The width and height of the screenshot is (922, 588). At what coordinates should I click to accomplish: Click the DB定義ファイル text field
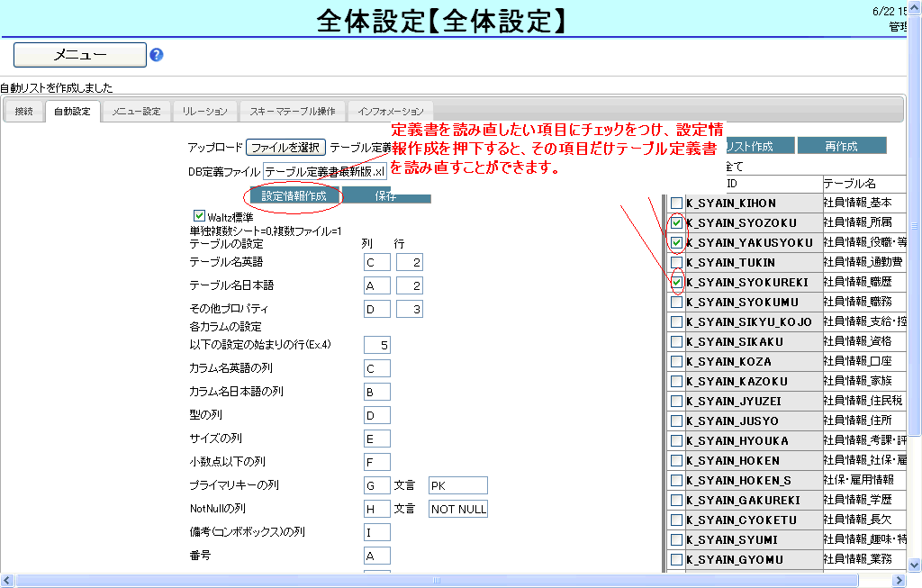[324, 171]
